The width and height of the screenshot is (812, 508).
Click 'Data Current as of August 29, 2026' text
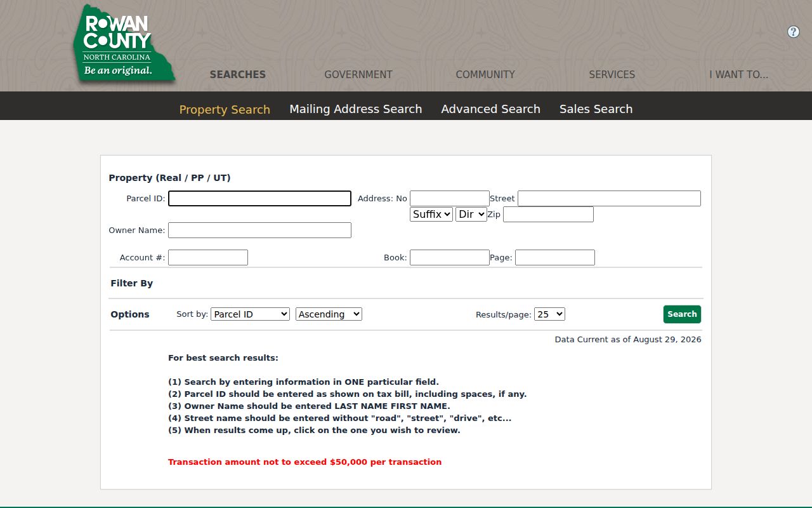(x=628, y=339)
